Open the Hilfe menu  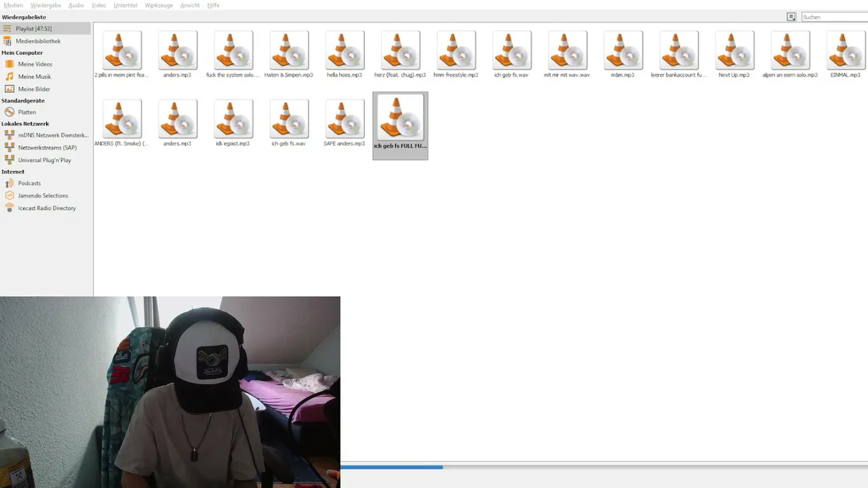[x=213, y=5]
